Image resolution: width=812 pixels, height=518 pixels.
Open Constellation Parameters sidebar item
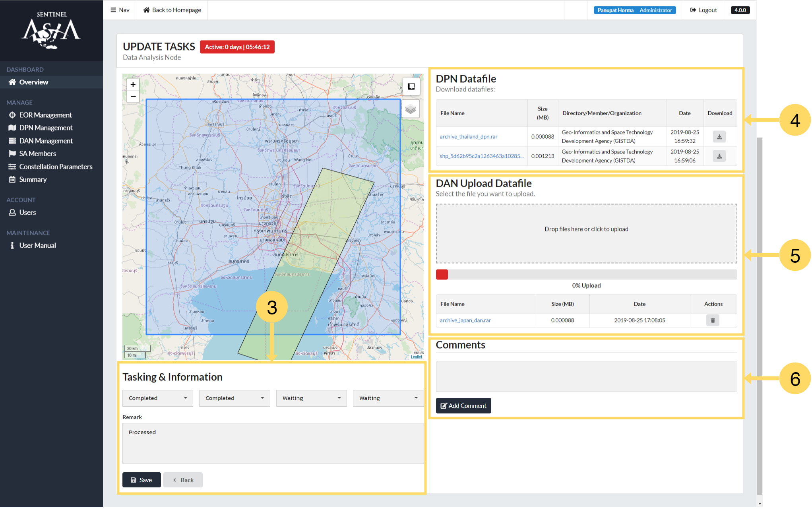tap(56, 167)
